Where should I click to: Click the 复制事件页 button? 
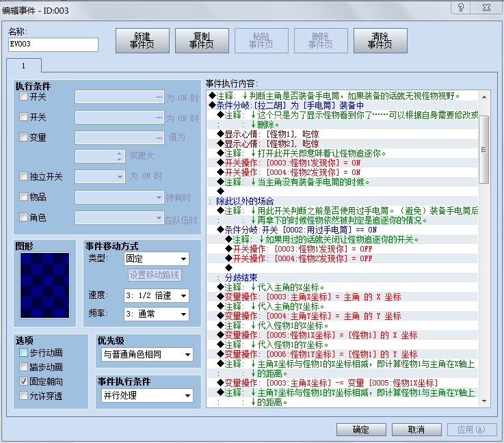pyautogui.click(x=202, y=41)
